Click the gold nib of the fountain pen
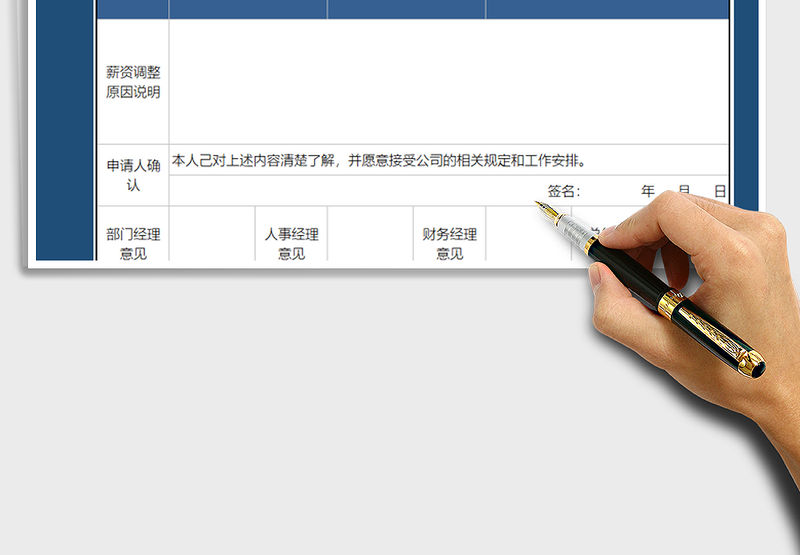The width and height of the screenshot is (800, 555). point(545,210)
